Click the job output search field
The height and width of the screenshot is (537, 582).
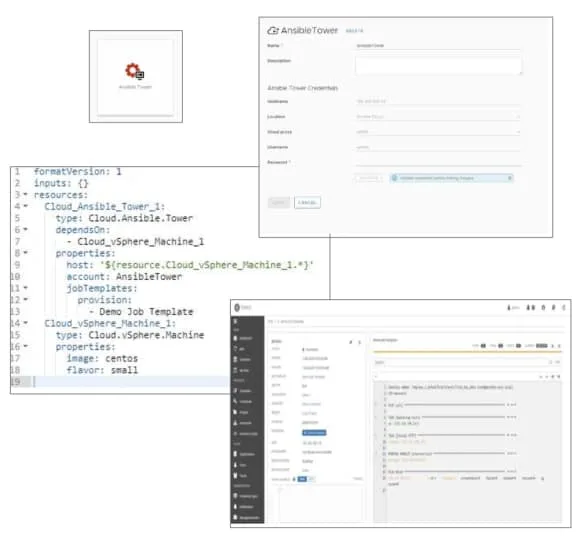[x=461, y=362]
